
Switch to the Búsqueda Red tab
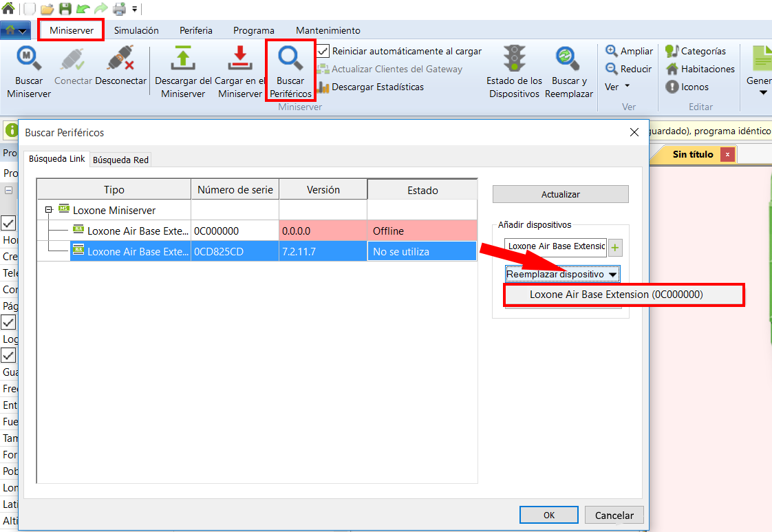click(121, 160)
